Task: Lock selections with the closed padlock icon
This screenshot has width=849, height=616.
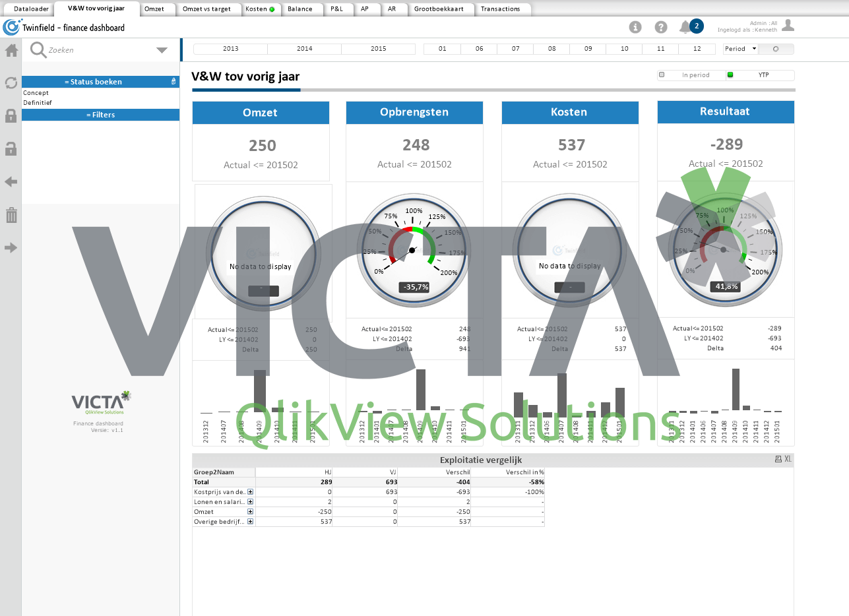Action: [11, 116]
